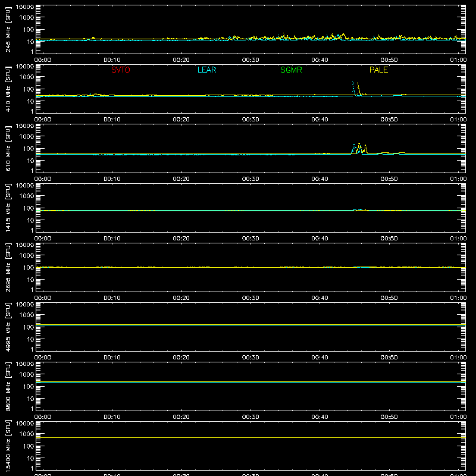Click 00:40 time label under 410 MHz plot
The image size is (476, 476).
pyautogui.click(x=320, y=120)
